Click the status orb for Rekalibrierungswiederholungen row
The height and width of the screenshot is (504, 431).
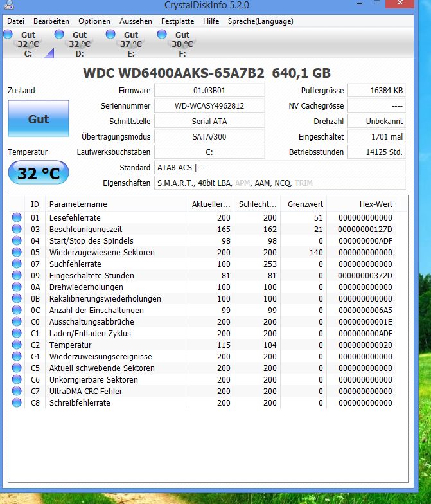(17, 298)
